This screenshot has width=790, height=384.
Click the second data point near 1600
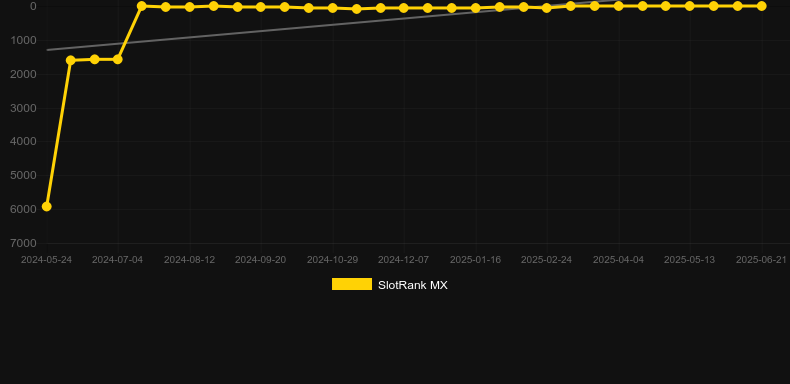pos(71,60)
